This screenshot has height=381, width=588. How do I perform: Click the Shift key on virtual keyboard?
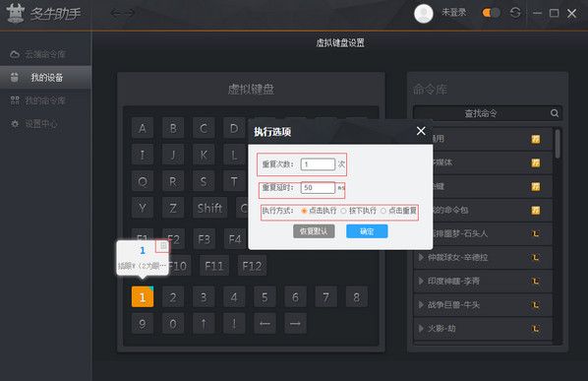pos(209,208)
